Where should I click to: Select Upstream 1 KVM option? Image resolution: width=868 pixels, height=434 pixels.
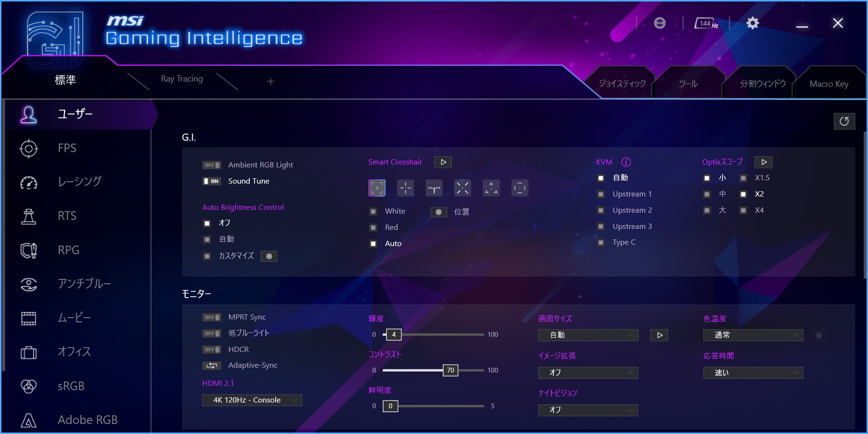point(601,194)
